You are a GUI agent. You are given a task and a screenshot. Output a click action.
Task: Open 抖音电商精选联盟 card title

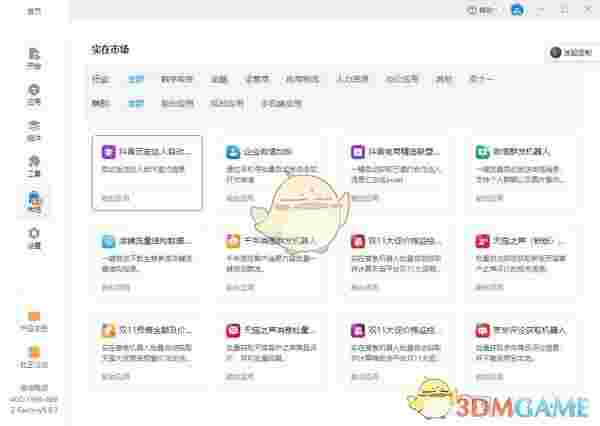404,152
